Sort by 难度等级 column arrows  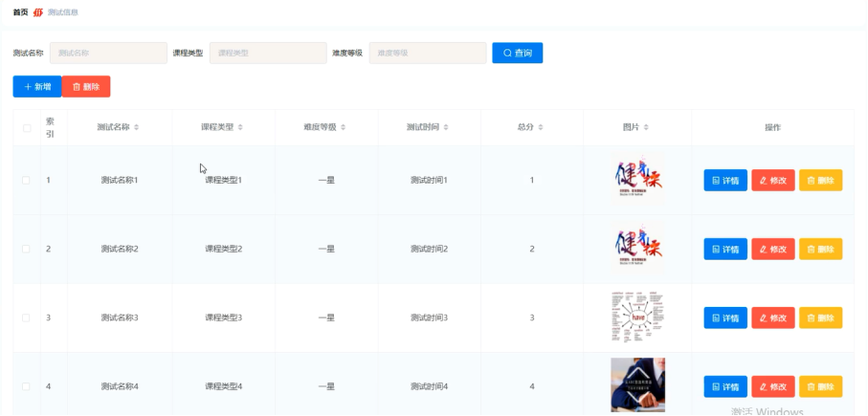coord(343,127)
